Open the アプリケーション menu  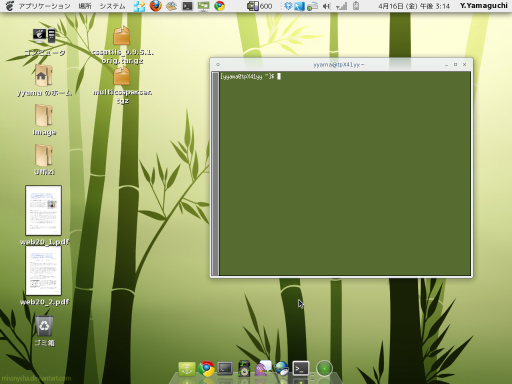click(x=44, y=6)
